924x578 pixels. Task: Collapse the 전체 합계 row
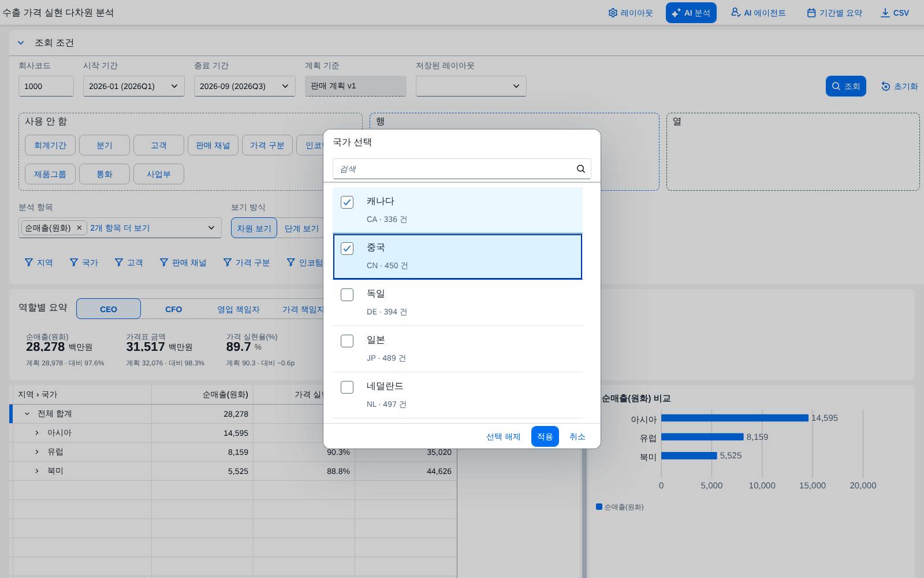pyautogui.click(x=27, y=414)
